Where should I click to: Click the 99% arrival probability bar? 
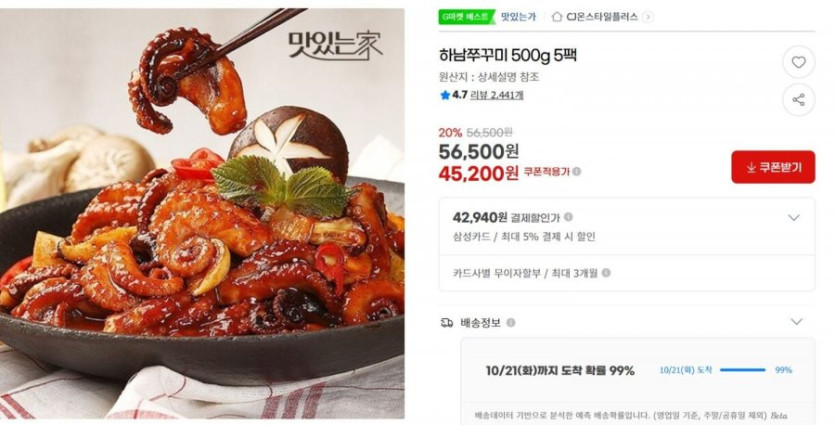[x=742, y=370]
